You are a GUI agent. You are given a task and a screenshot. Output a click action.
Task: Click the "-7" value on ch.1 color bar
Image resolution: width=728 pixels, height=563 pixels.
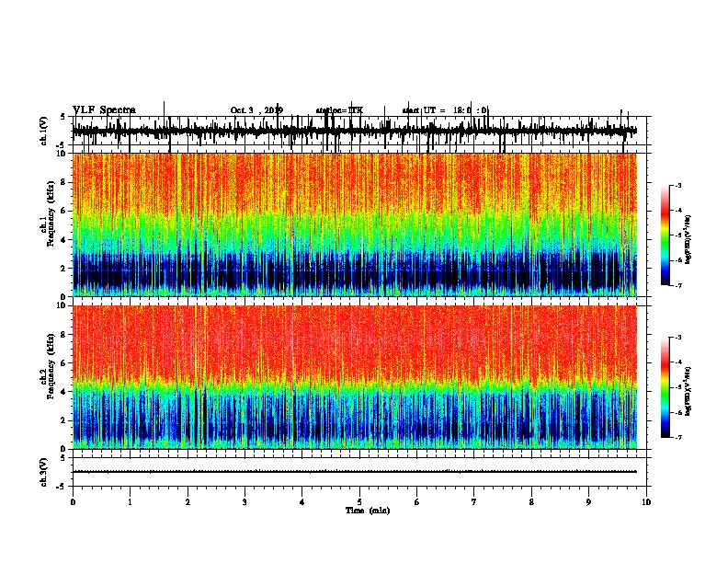[677, 285]
